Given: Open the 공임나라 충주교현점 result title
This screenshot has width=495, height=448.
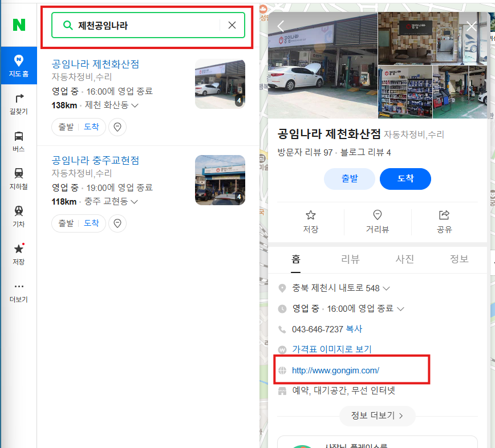Looking at the screenshot, I should pyautogui.click(x=95, y=160).
